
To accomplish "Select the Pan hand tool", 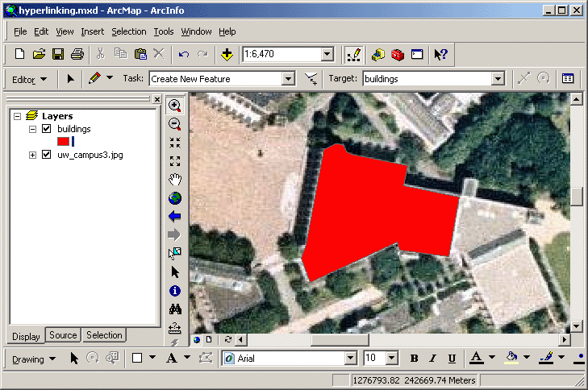I will pyautogui.click(x=174, y=179).
